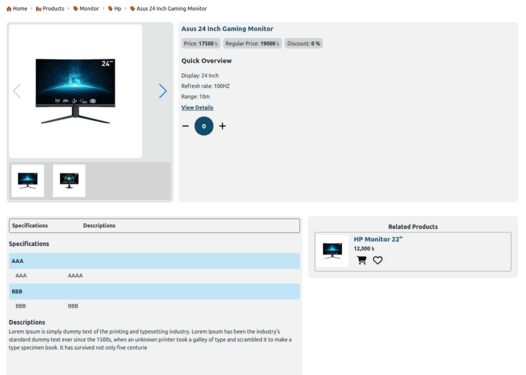Viewport: 526px width, 375px height.
Task: Click the HP Monitor 22" related thumbnail
Action: tap(332, 251)
